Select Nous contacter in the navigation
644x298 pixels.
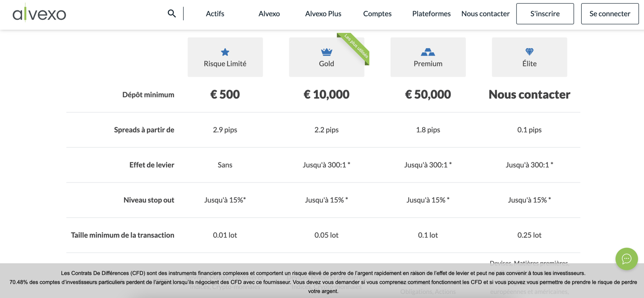pos(485,14)
